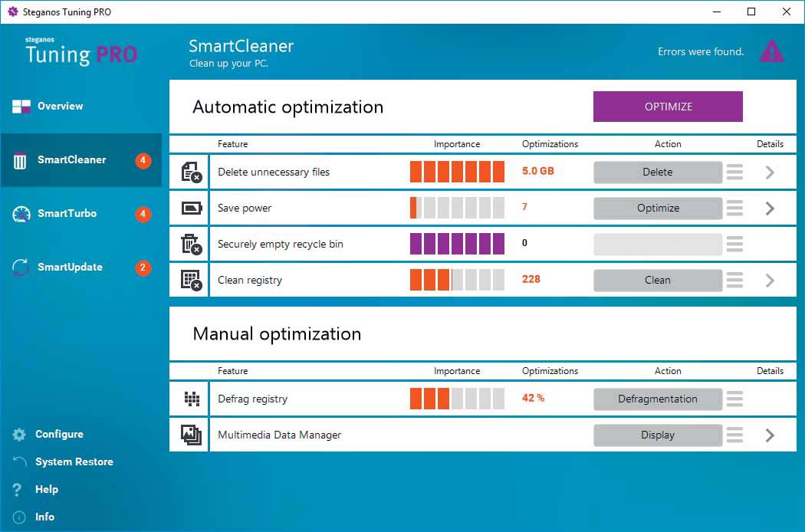The height and width of the screenshot is (532, 805).
Task: Click the 'Errors were found.' status text
Action: [701, 51]
